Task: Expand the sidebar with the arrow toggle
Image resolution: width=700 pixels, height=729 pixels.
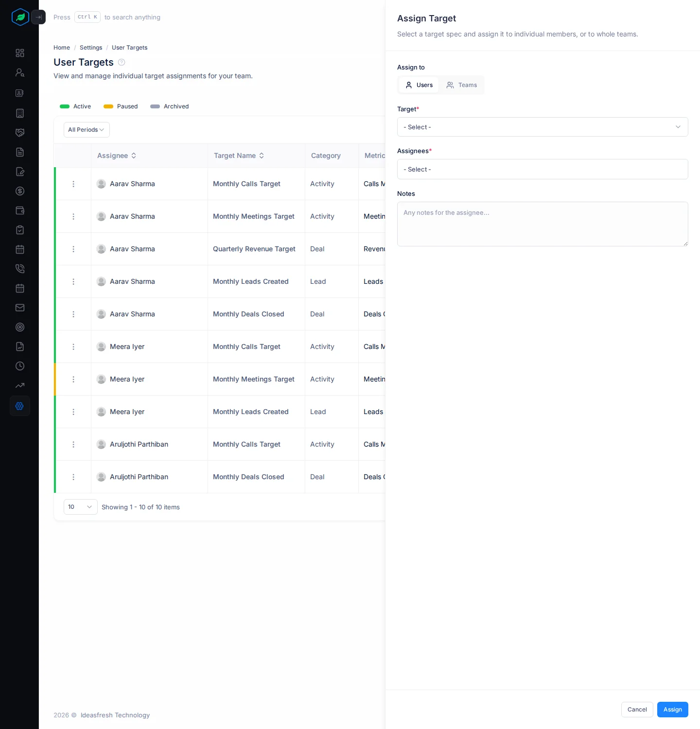Action: [x=38, y=17]
